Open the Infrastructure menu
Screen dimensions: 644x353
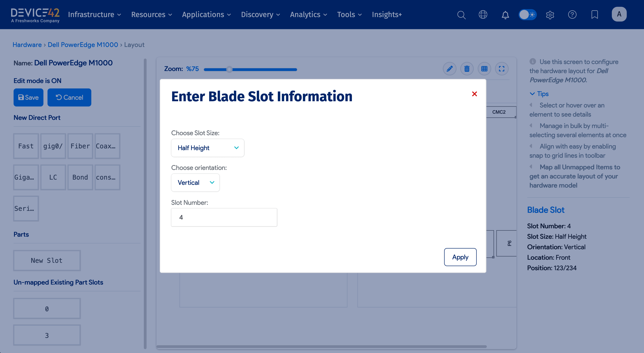tap(94, 15)
